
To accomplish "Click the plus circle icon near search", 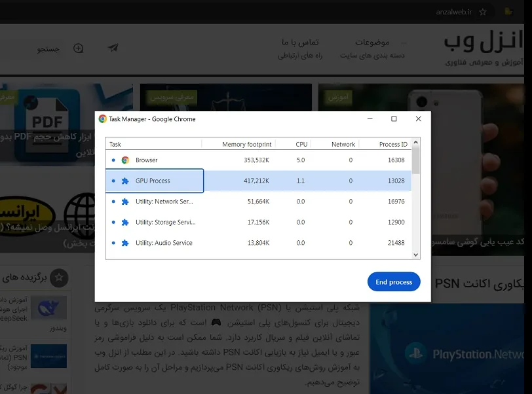I will coord(79,48).
